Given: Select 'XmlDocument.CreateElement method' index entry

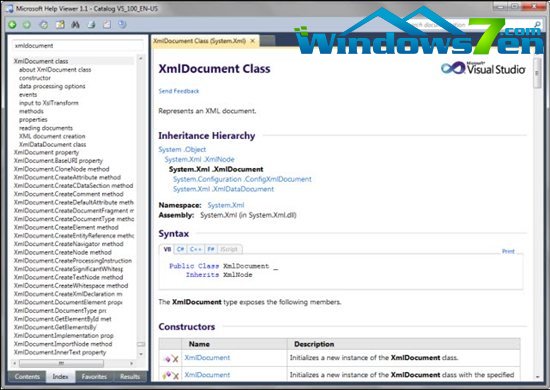Looking at the screenshot, I should point(66,227).
